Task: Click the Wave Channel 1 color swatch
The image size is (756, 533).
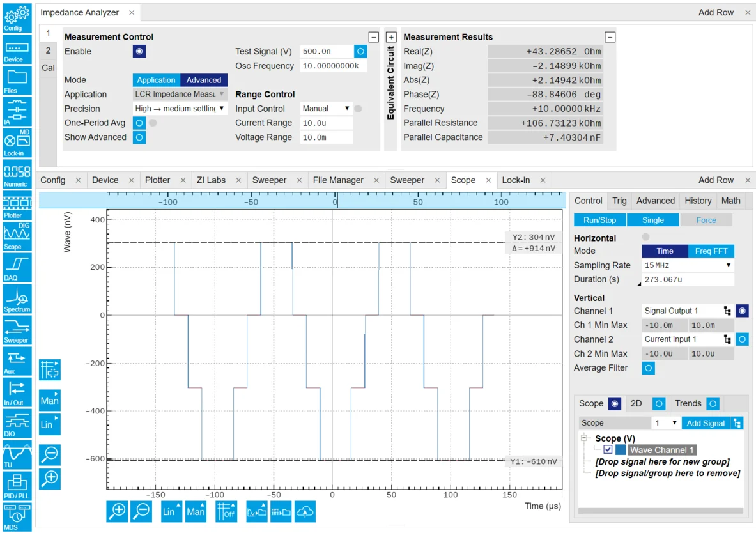Action: pyautogui.click(x=621, y=450)
